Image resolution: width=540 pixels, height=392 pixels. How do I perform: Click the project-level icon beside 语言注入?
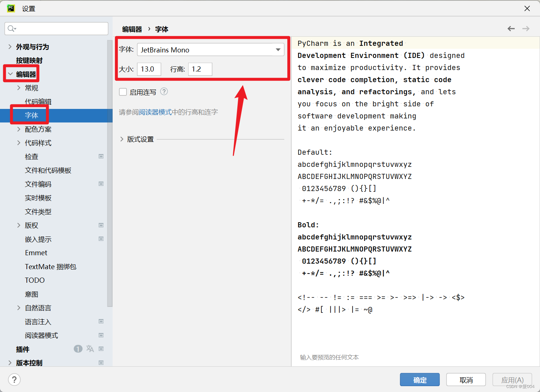(101, 321)
